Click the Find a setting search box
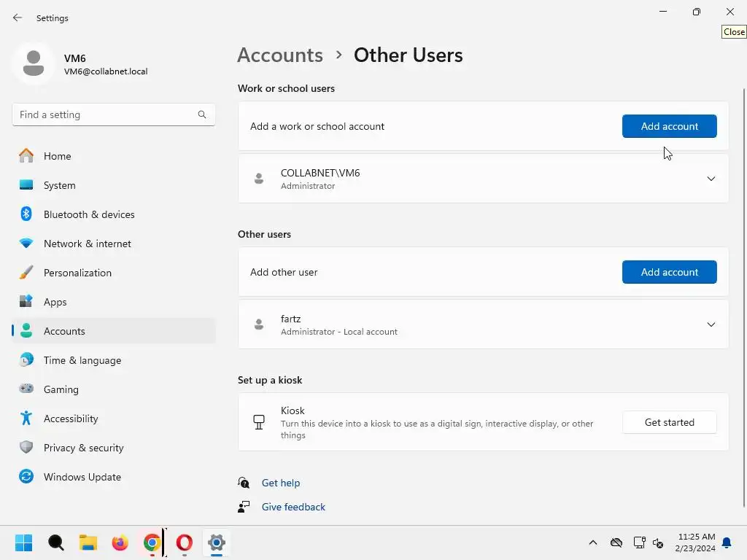747x560 pixels. [106, 114]
